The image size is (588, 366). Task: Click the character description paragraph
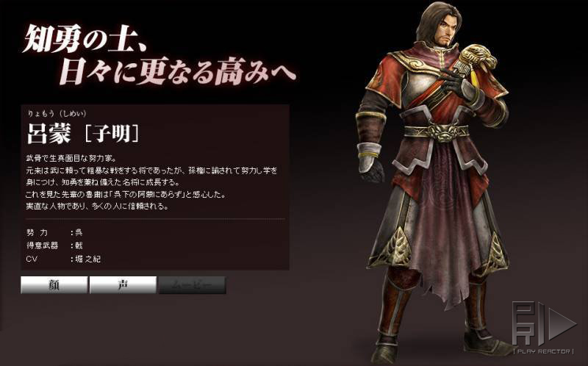pyautogui.click(x=152, y=182)
